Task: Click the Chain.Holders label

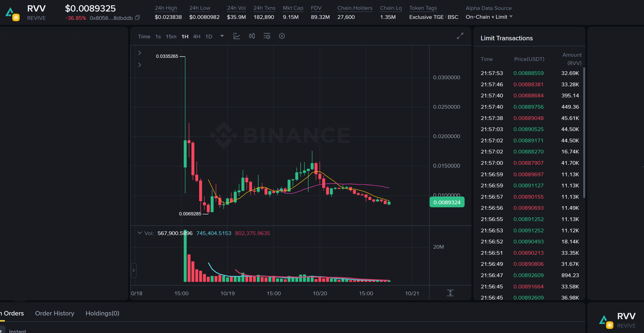Action: click(355, 8)
